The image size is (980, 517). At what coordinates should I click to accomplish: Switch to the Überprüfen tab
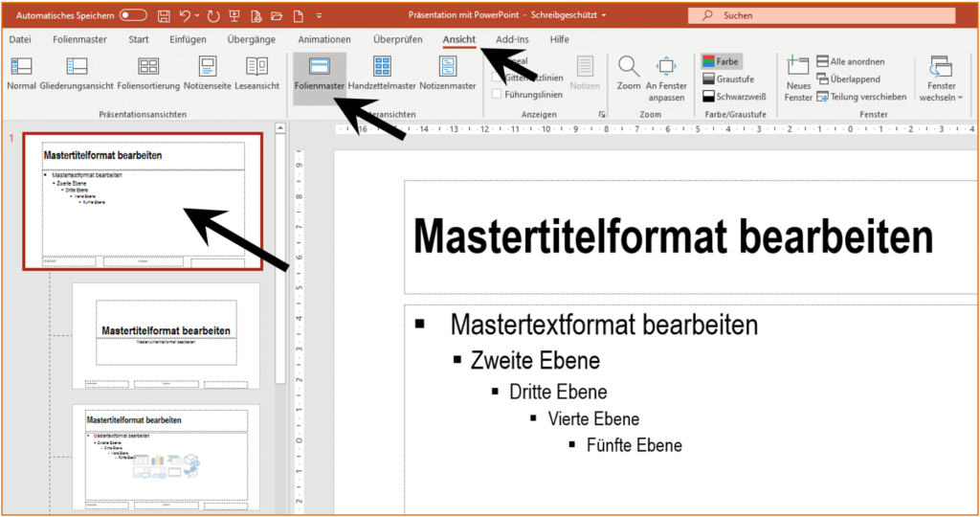[x=397, y=39]
